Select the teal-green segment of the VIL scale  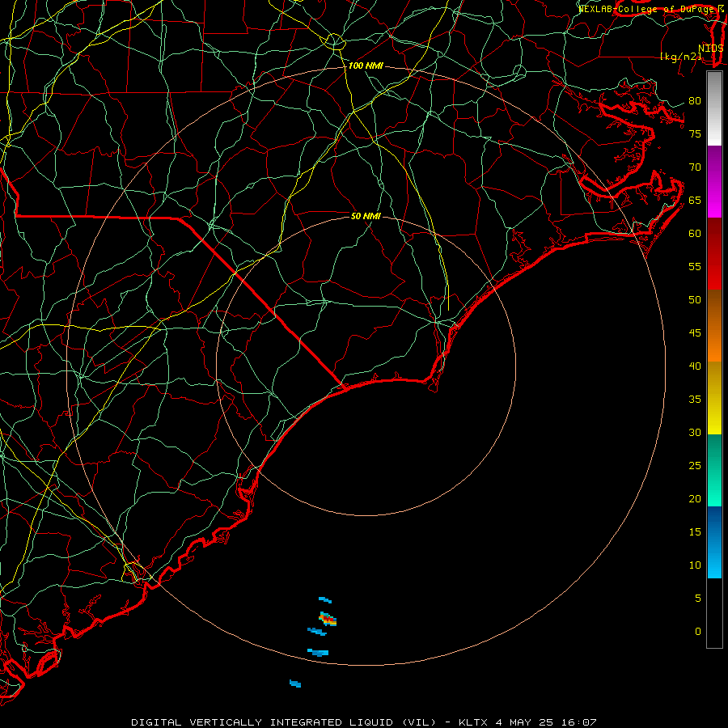(x=714, y=470)
